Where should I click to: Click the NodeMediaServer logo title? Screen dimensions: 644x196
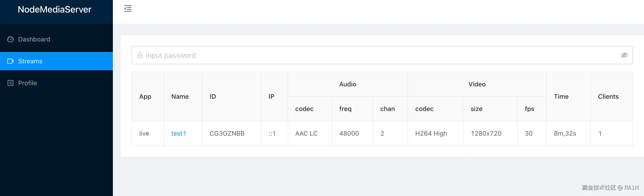(x=54, y=10)
